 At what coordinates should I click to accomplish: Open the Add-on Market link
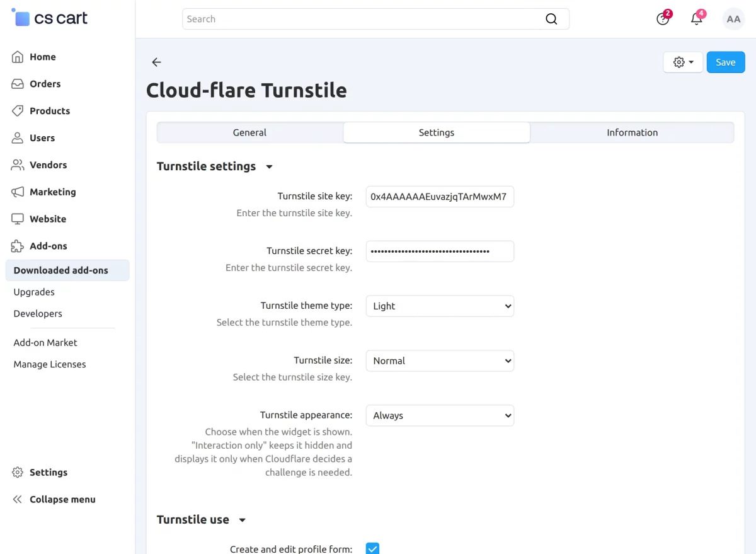(x=45, y=343)
